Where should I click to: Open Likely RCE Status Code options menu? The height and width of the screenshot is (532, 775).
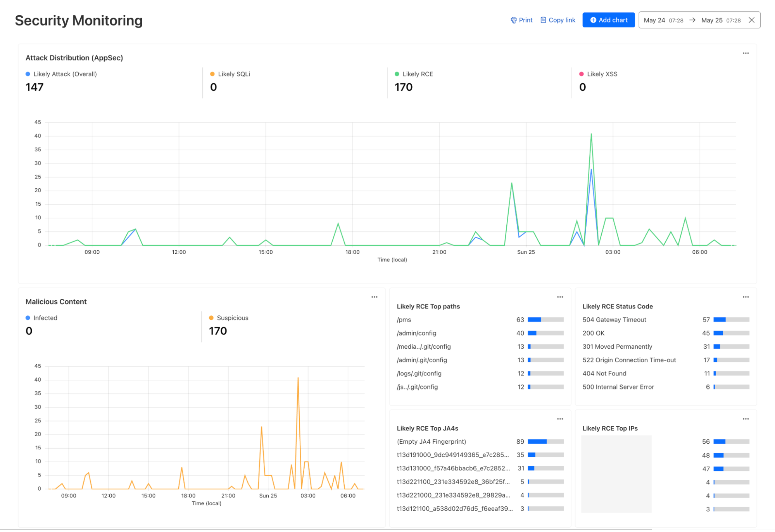[x=746, y=297]
